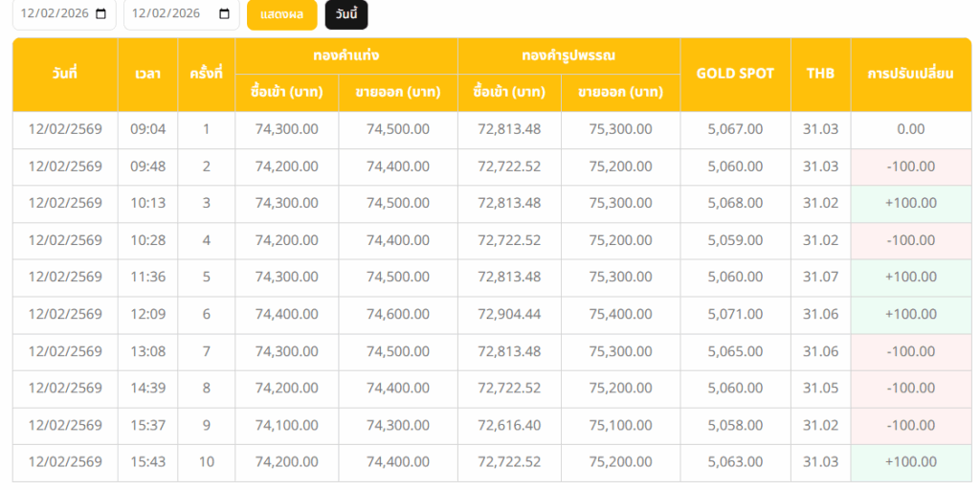Click the date cell in row 1

(x=65, y=129)
